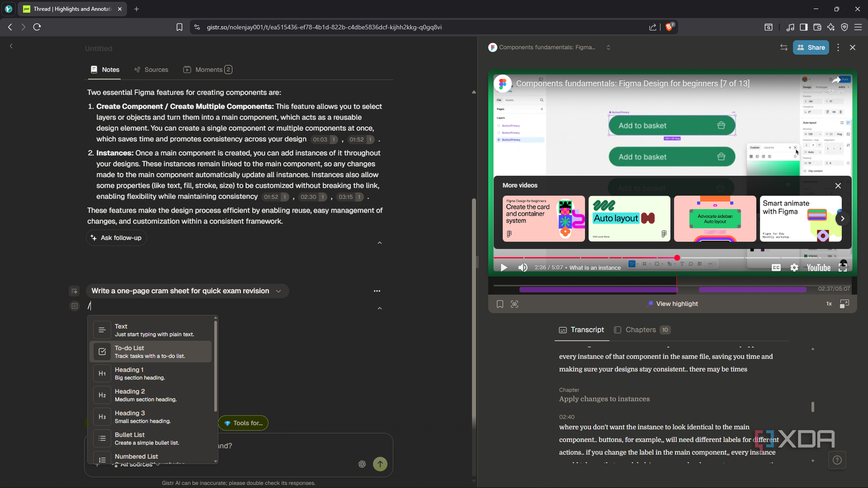Collapse the cram sheet response chevron
Image resolution: width=868 pixels, height=488 pixels.
(x=380, y=308)
